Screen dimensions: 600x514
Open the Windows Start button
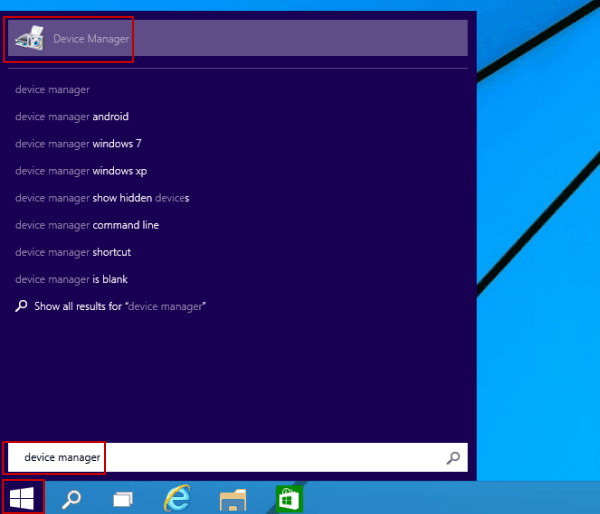(x=22, y=498)
